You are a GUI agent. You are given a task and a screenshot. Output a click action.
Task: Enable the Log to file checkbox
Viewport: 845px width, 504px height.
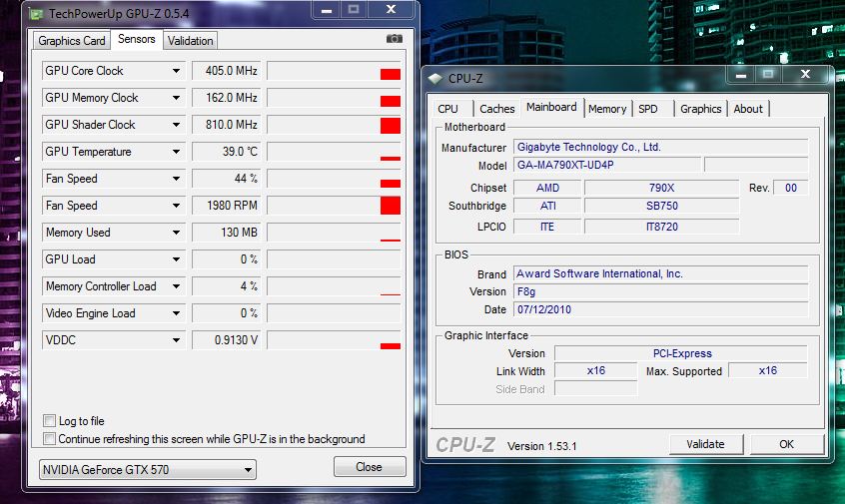[x=49, y=420]
